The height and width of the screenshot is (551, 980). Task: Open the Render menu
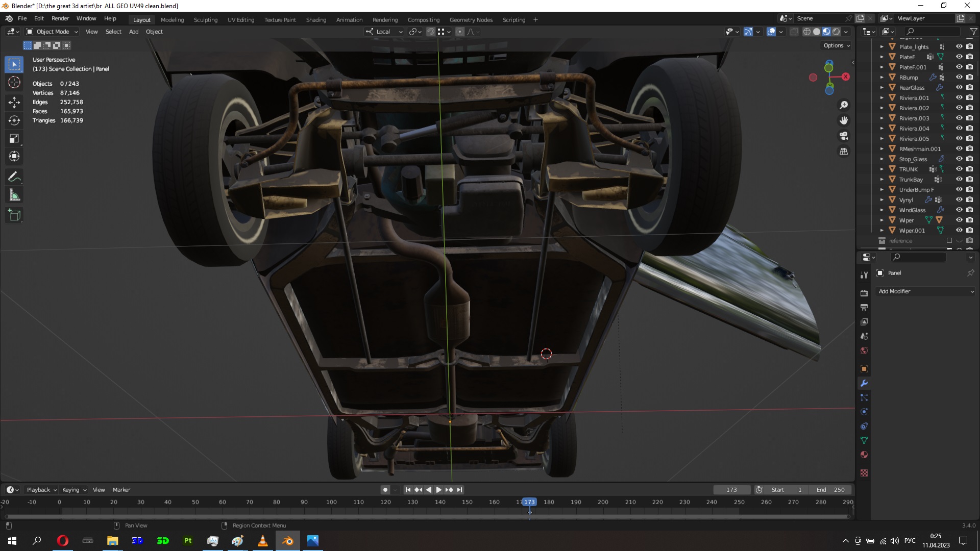pos(60,18)
